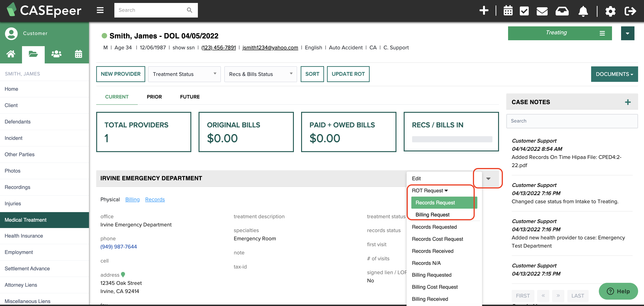
Task: Open the tasks checkmark icon
Action: [524, 11]
